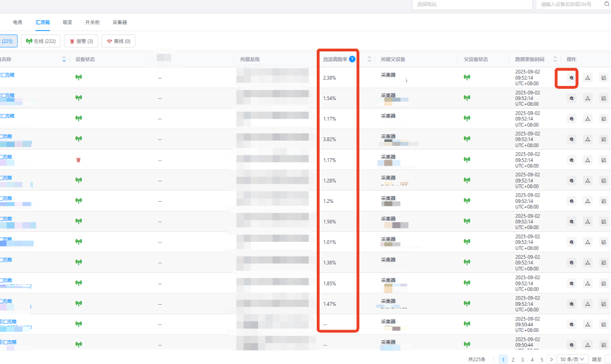Sort by the 直流离散率 column arrows
Screen dimensions: 611x364
[369, 59]
